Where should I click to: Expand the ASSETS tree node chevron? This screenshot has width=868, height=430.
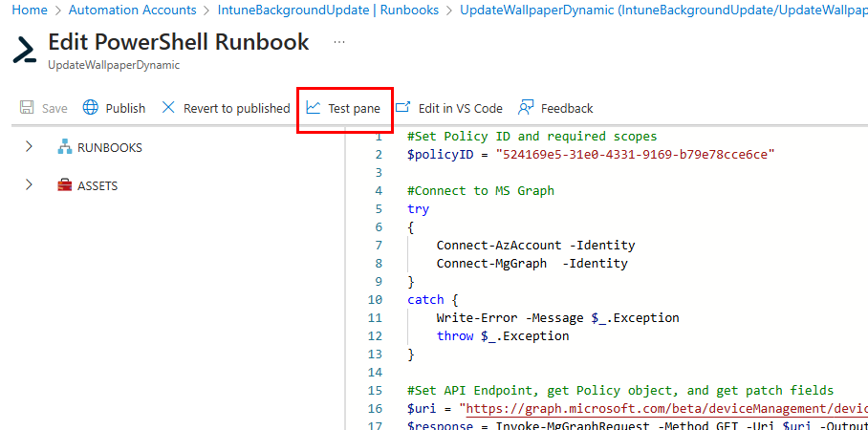pyautogui.click(x=29, y=185)
